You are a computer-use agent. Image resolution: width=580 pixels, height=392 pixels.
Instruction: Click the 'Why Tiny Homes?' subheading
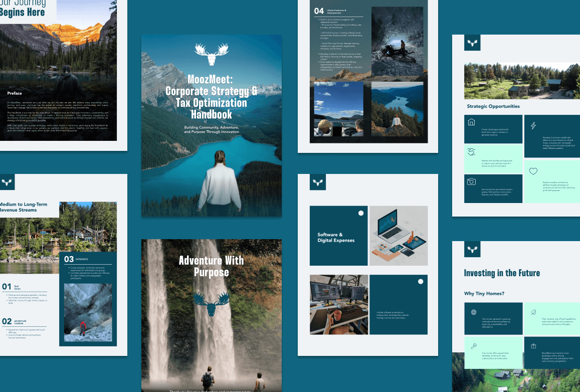484,294
